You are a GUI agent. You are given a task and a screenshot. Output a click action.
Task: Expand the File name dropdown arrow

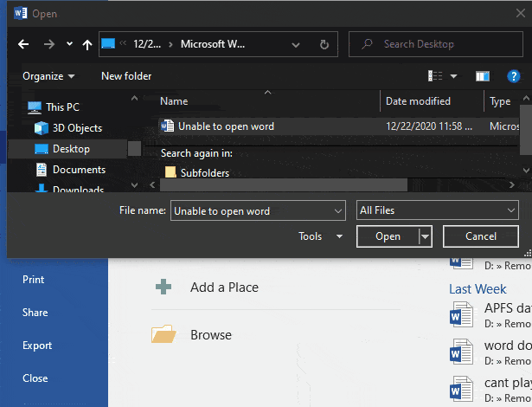point(338,211)
